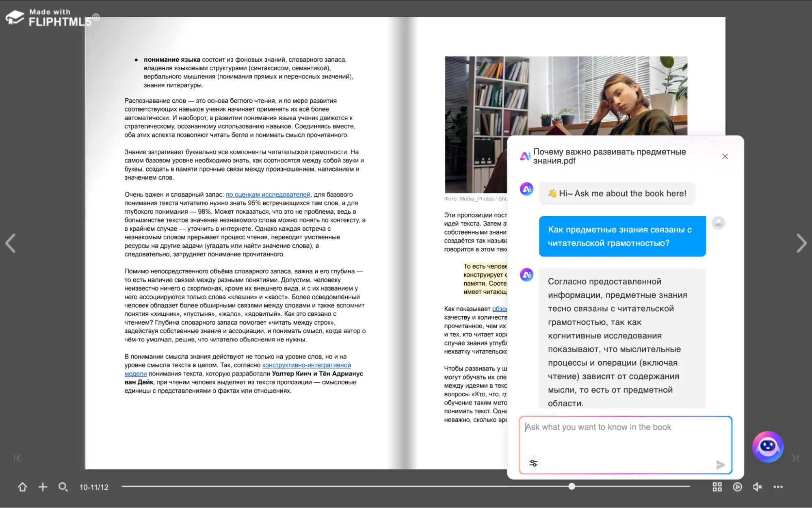Go to the previous page arrow
Screen dimensions: 812x508
(11, 243)
